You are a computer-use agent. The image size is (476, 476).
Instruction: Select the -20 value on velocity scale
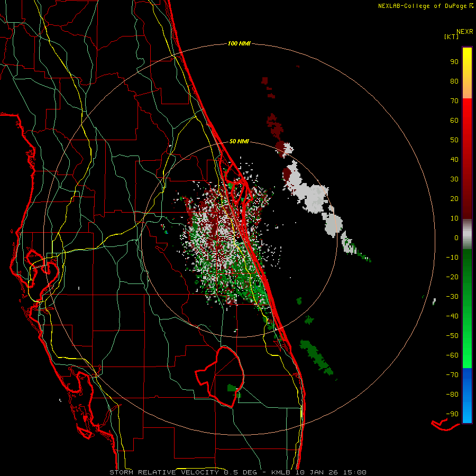pyautogui.click(x=452, y=277)
